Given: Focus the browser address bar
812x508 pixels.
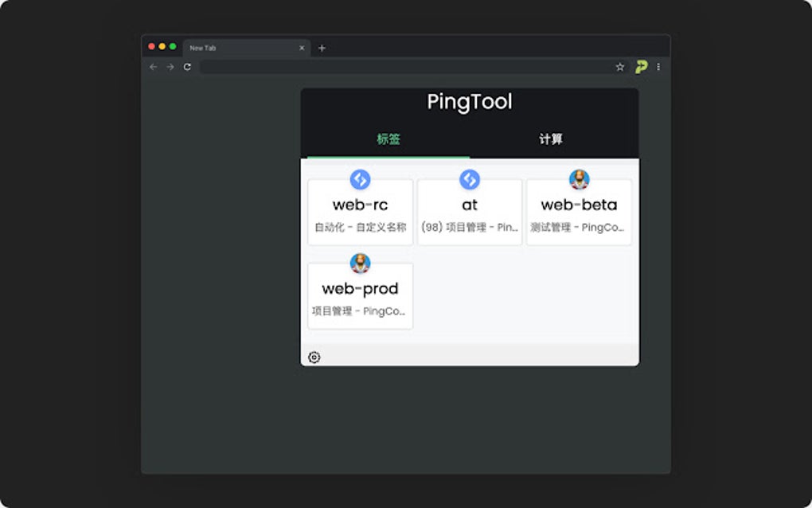Looking at the screenshot, I should [x=407, y=67].
